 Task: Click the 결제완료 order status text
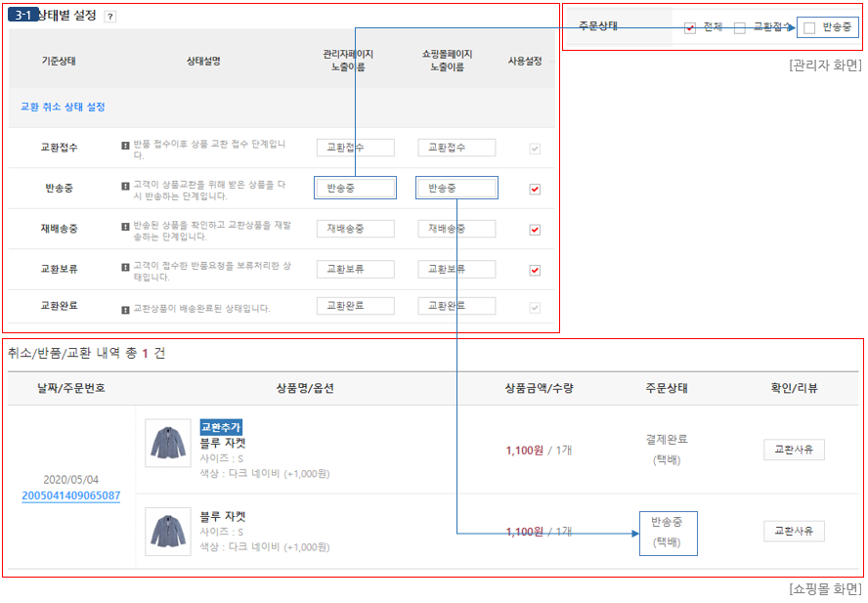pyautogui.click(x=667, y=439)
